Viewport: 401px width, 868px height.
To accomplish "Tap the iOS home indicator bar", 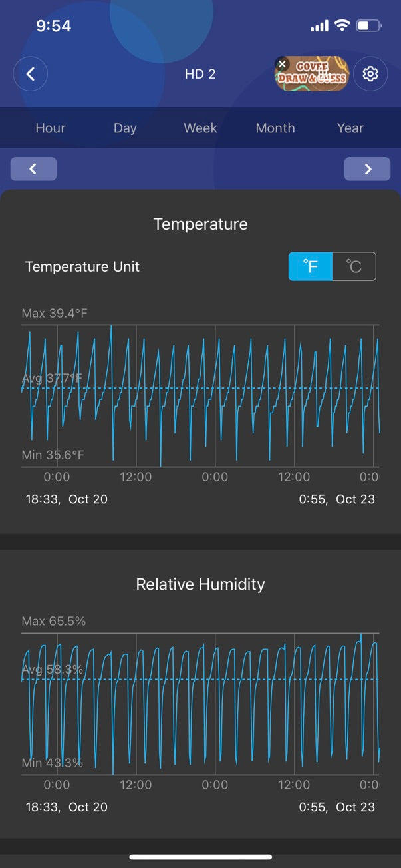I will pos(200,857).
